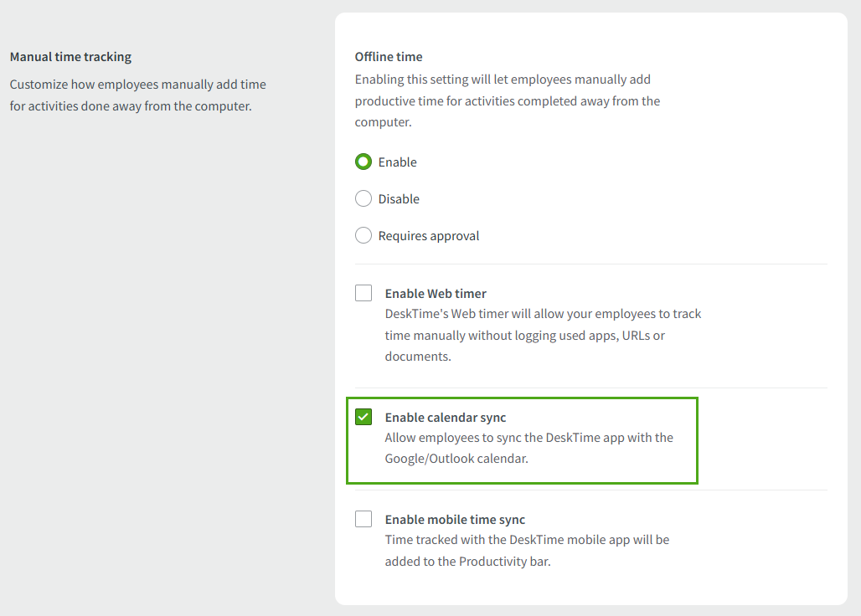Click the "Enable" option label
The height and width of the screenshot is (616, 861).
[398, 162]
